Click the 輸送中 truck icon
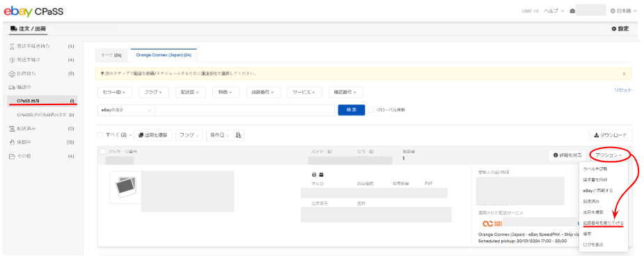This screenshot has height=259, width=644. [x=12, y=88]
